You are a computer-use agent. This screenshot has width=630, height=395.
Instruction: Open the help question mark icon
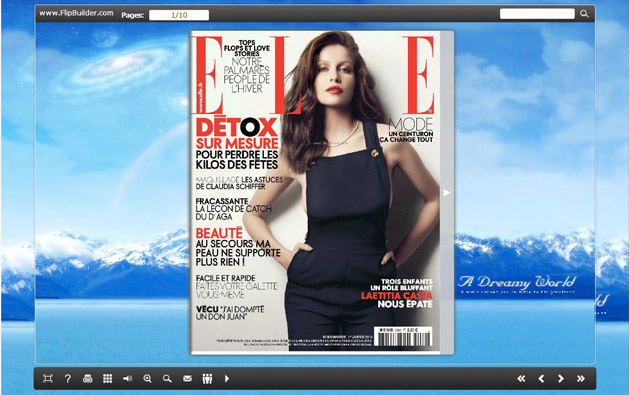click(x=68, y=379)
